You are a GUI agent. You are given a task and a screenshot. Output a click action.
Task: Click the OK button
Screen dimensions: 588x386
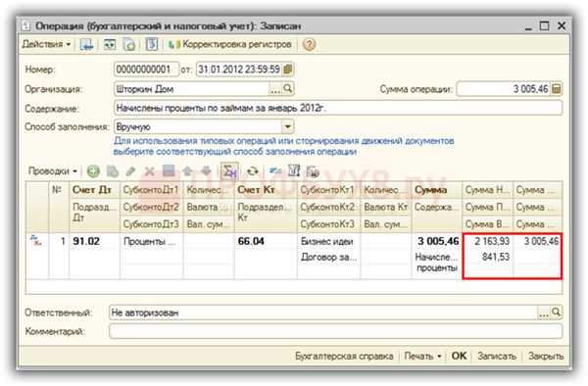pos(459,356)
